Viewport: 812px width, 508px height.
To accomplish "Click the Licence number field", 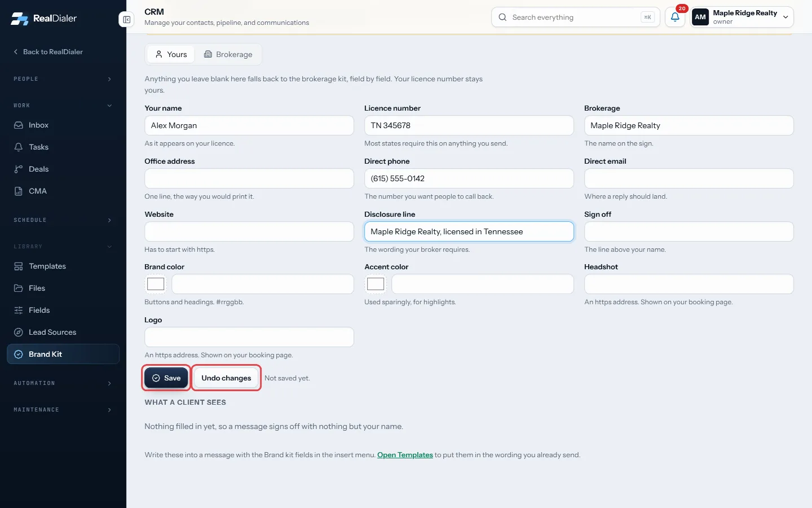I will pos(469,126).
